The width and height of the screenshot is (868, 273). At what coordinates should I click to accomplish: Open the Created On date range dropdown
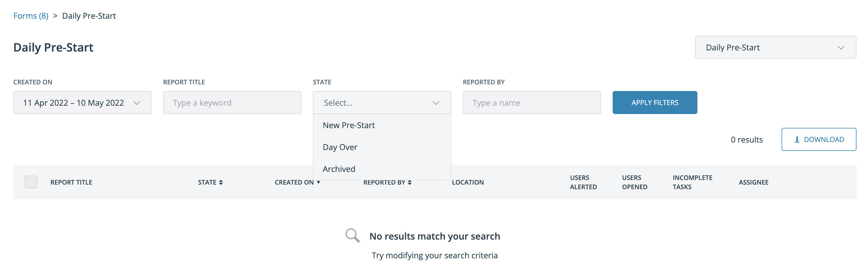(82, 102)
